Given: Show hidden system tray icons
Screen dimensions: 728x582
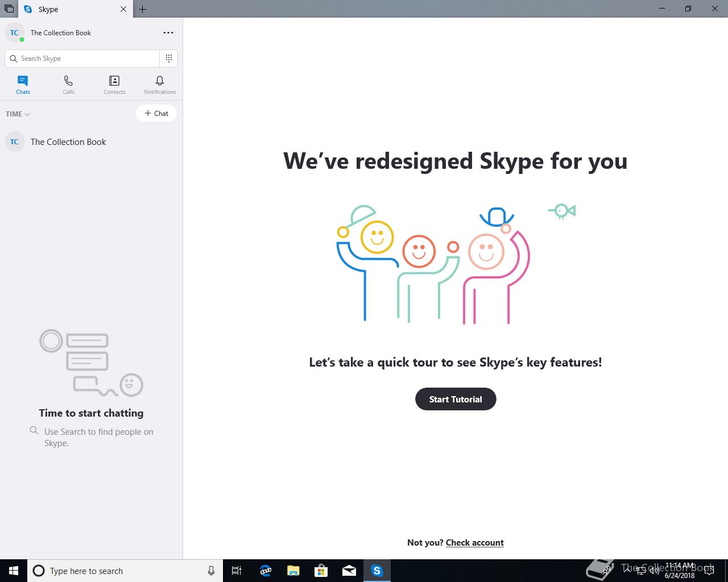Looking at the screenshot, I should pyautogui.click(x=627, y=571).
